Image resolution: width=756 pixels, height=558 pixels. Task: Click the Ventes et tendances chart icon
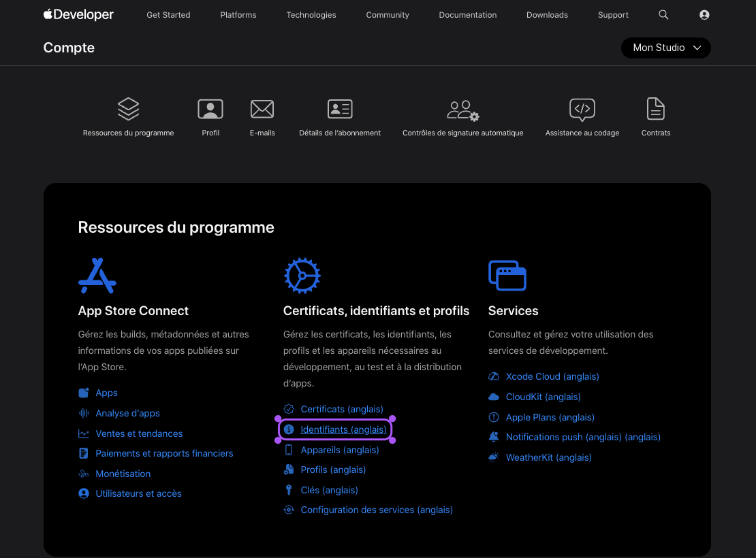(x=83, y=433)
